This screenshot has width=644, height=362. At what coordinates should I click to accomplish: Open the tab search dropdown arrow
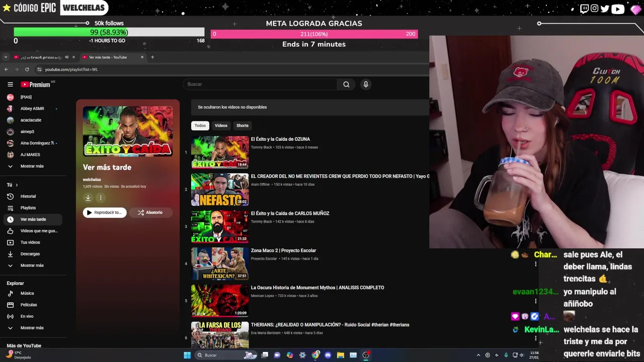(6, 57)
